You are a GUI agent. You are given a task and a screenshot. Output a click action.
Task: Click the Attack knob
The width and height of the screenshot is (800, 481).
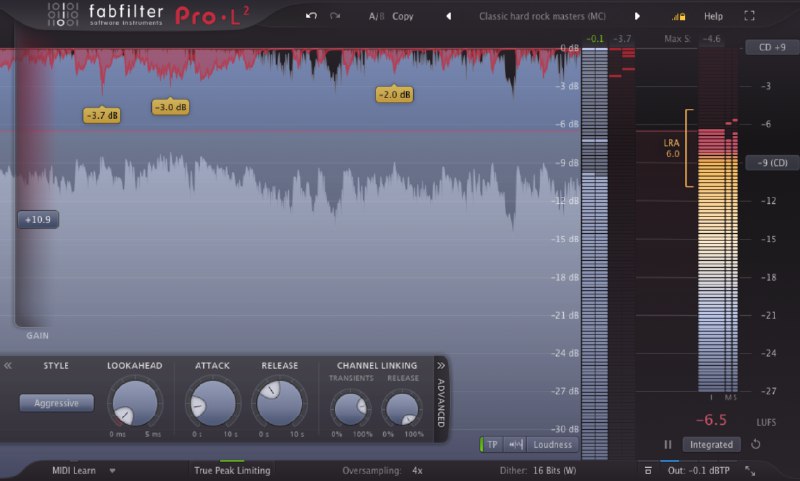click(x=212, y=403)
